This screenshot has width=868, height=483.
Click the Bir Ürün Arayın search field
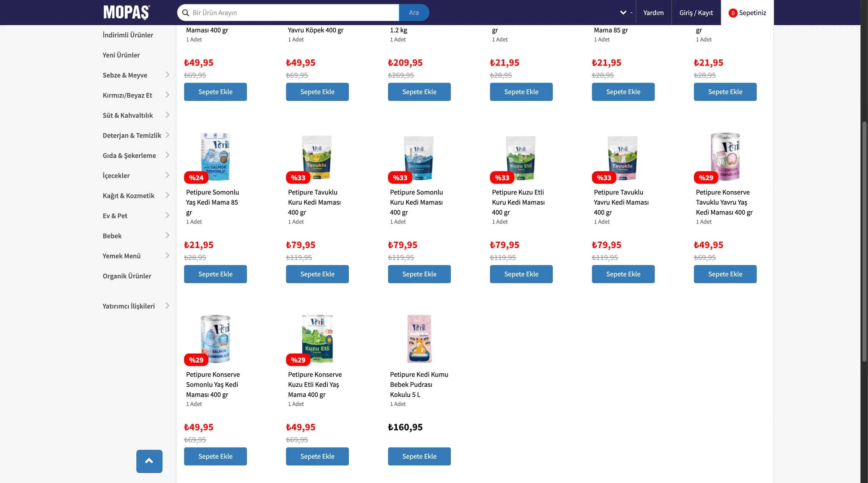click(293, 13)
